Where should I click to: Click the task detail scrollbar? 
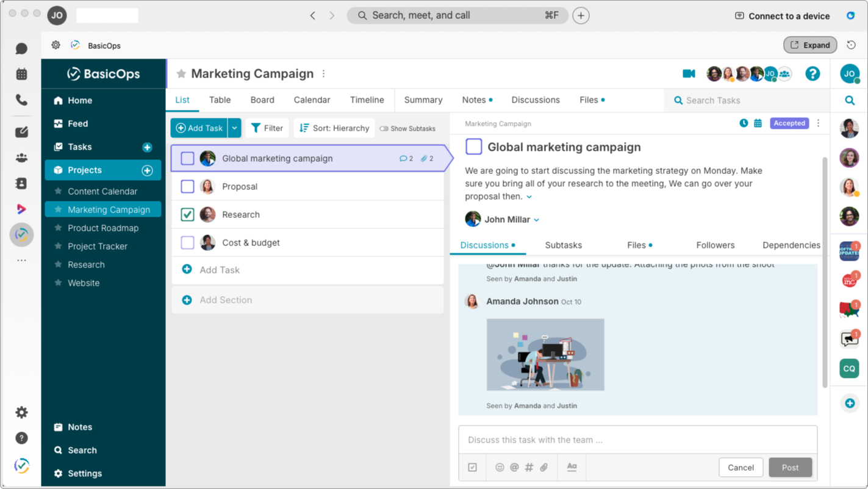pyautogui.click(x=825, y=272)
